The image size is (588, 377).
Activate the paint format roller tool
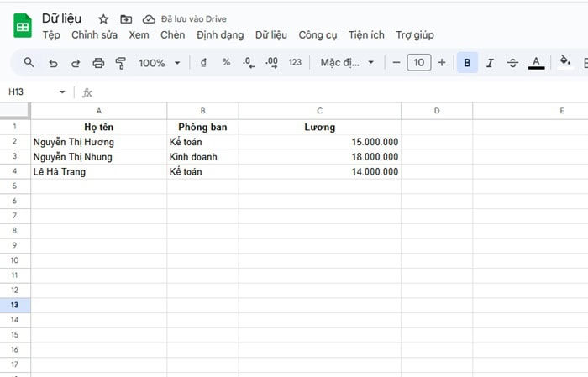(120, 63)
